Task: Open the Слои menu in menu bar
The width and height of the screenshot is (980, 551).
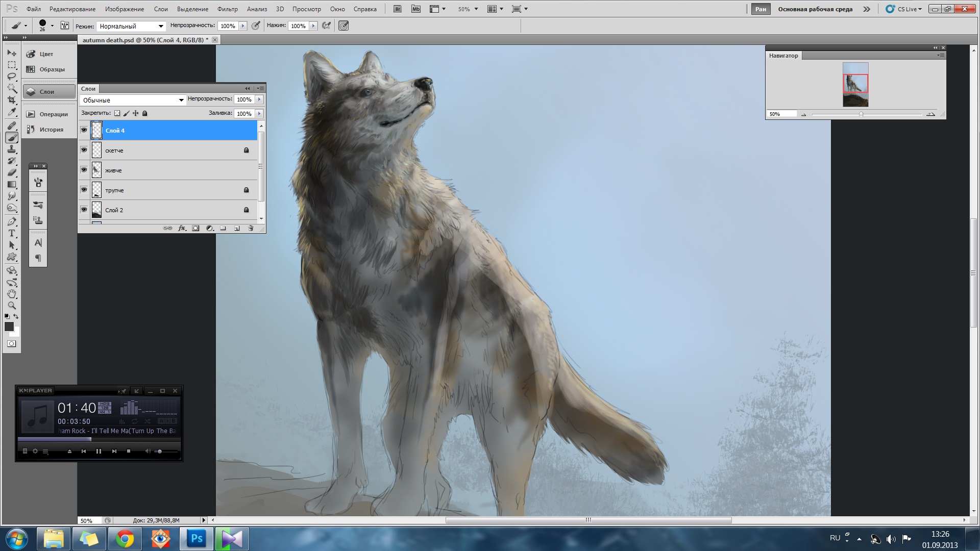Action: click(161, 9)
